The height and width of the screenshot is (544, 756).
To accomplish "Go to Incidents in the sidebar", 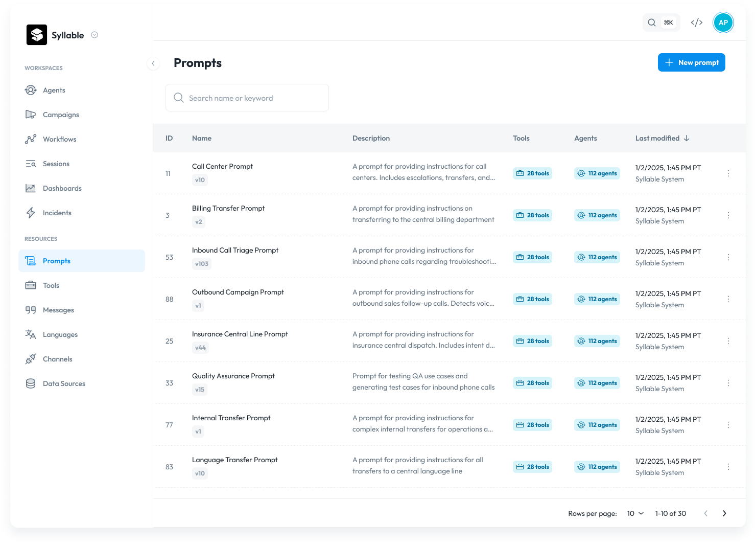I will pyautogui.click(x=82, y=213).
